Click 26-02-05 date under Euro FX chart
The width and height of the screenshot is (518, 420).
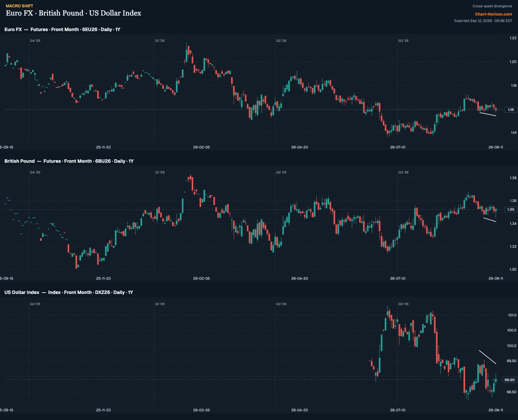(202, 147)
